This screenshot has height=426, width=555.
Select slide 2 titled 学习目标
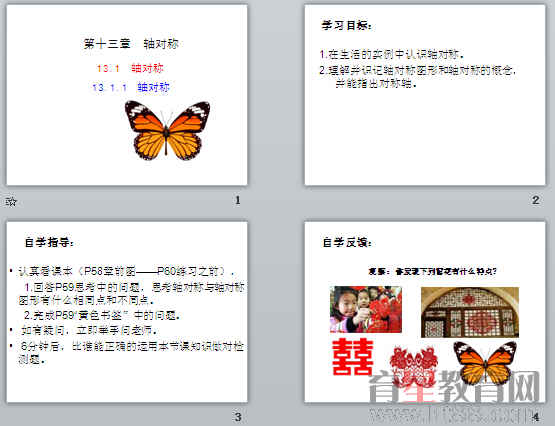pyautogui.click(x=425, y=95)
